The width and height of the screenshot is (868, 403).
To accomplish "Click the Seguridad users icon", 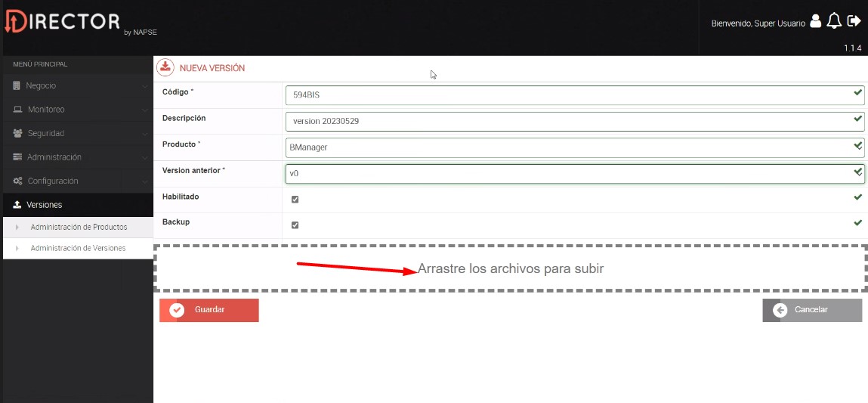I will click(17, 134).
